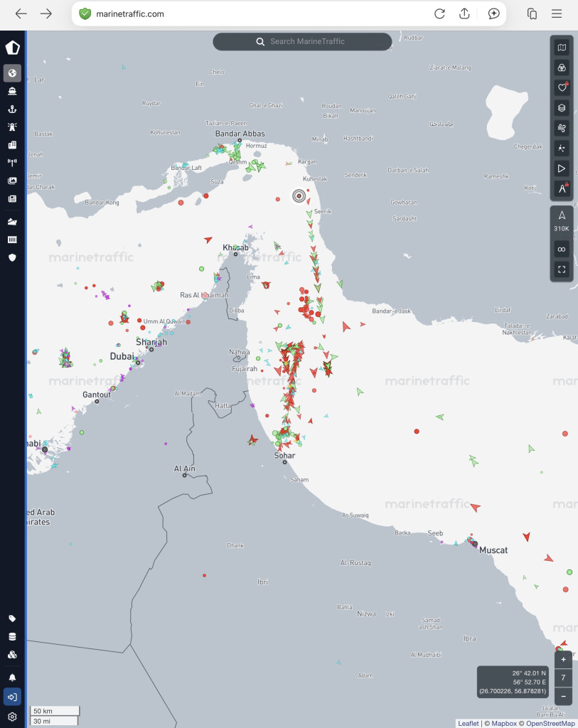578x728 pixels.
Task: Go forward with browser forward arrow
Action: coord(46,14)
